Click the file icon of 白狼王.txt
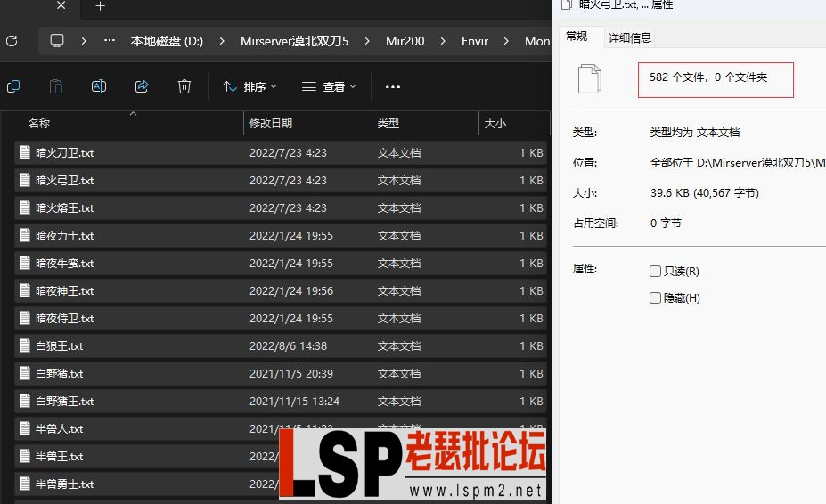This screenshot has width=826, height=504. (x=25, y=345)
